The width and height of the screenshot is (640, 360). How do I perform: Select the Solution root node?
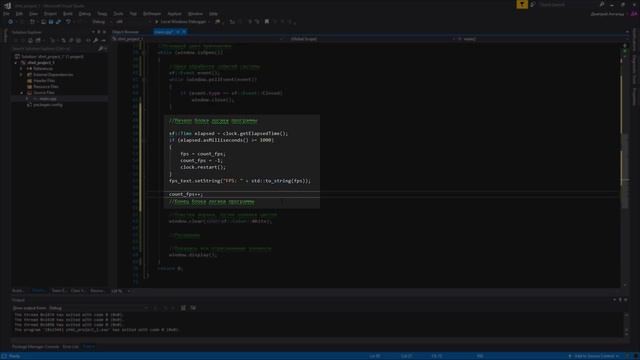[49, 57]
